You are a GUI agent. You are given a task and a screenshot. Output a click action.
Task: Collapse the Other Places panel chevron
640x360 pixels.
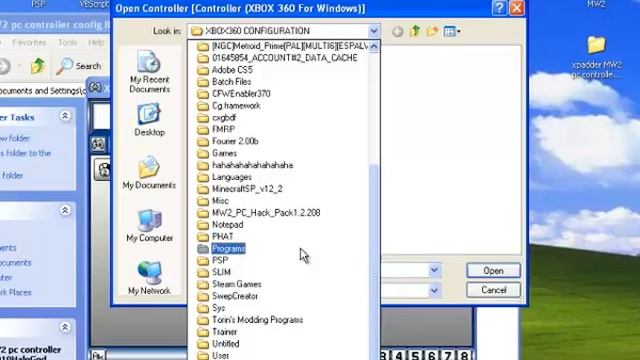point(65,211)
